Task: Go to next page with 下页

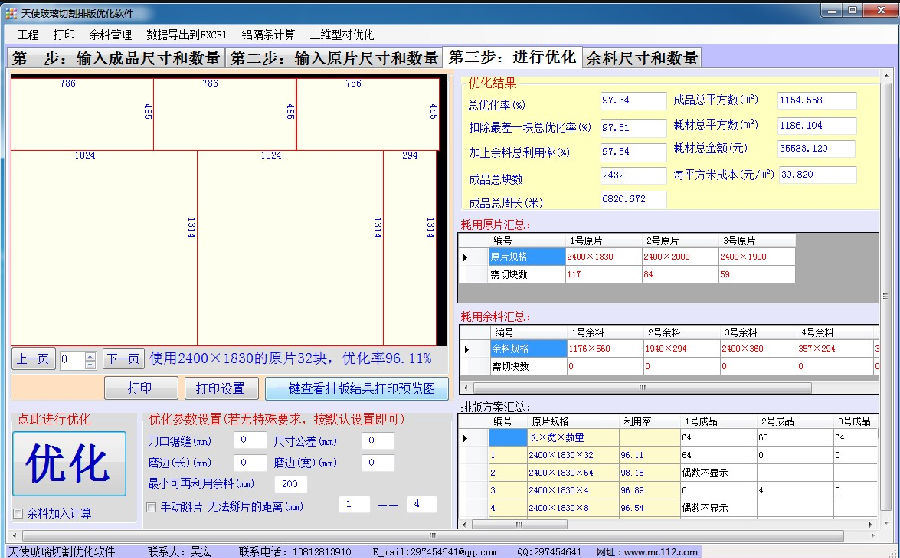Action: [123, 359]
